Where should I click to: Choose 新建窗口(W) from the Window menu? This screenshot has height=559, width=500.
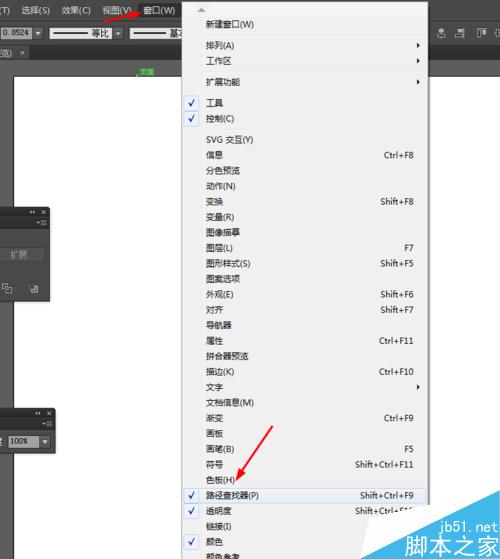pos(305,25)
